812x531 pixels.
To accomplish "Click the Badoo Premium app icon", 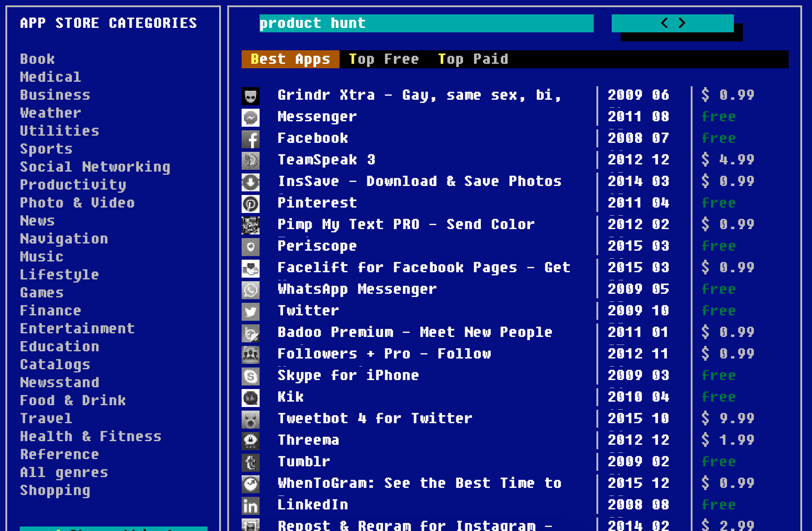I will coord(251,333).
